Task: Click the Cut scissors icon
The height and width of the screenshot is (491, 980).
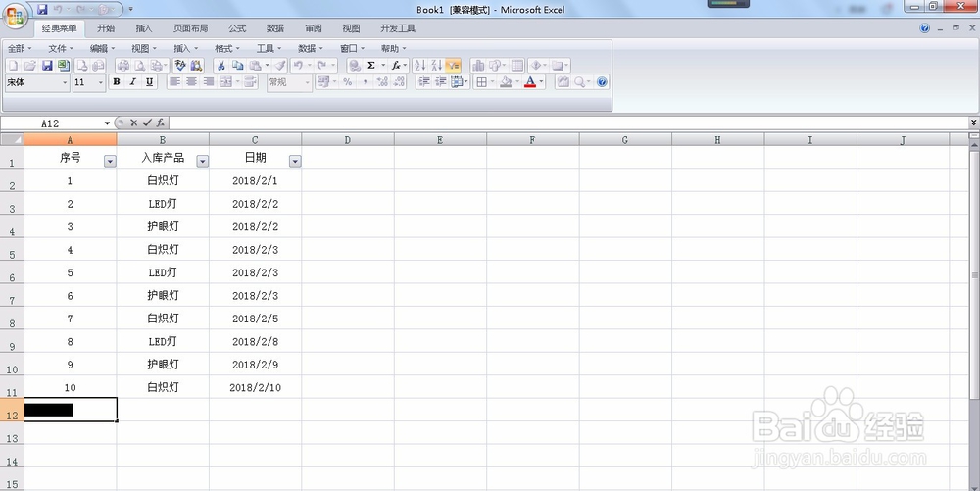Action: click(x=220, y=65)
